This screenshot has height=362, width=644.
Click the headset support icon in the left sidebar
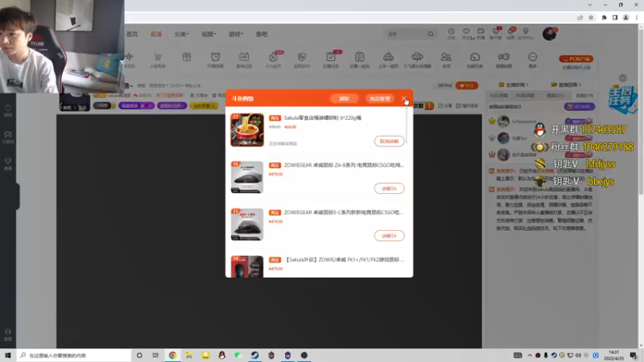coord(8,332)
